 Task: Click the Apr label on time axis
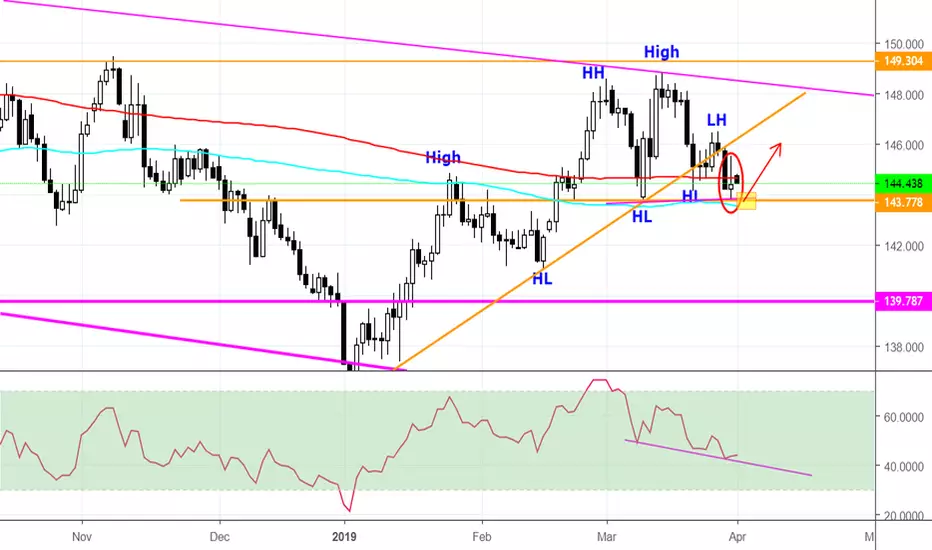(x=737, y=537)
